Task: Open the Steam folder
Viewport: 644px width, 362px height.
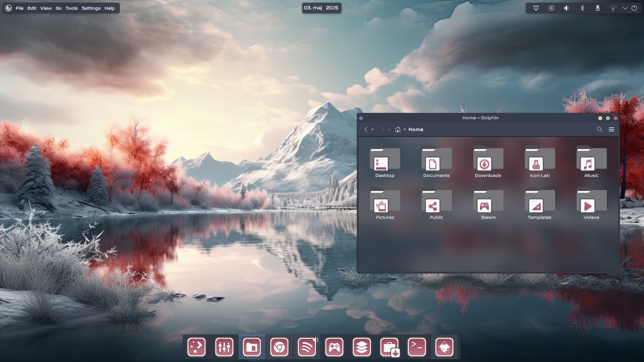Action: (488, 204)
